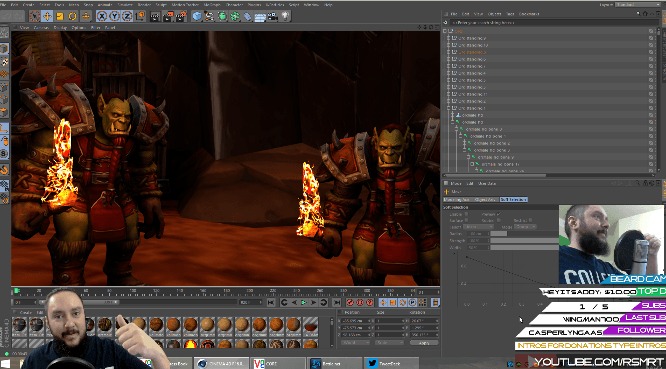Open the floor environment objects icon
Viewport: 666px width, 369px height.
pyautogui.click(x=260, y=17)
